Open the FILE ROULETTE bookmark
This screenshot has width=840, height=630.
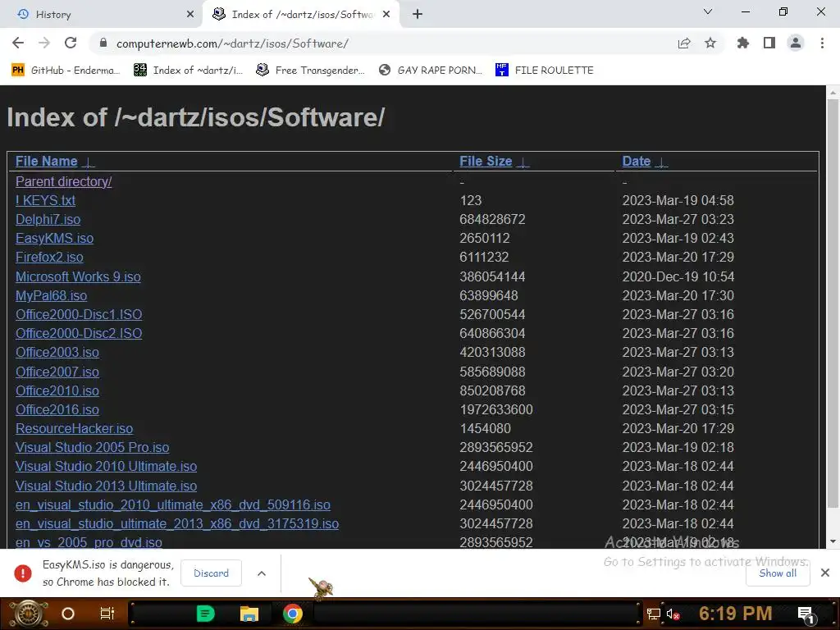[545, 71]
